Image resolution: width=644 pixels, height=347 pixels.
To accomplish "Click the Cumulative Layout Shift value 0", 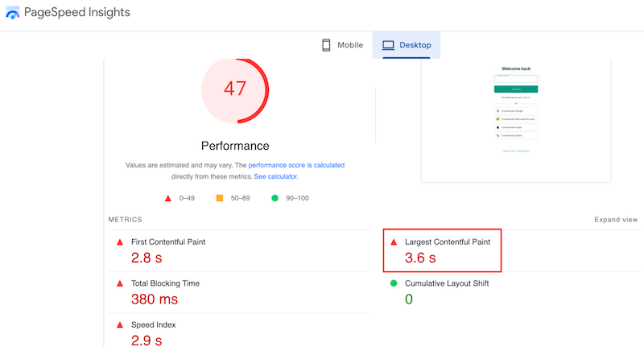I will click(409, 299).
